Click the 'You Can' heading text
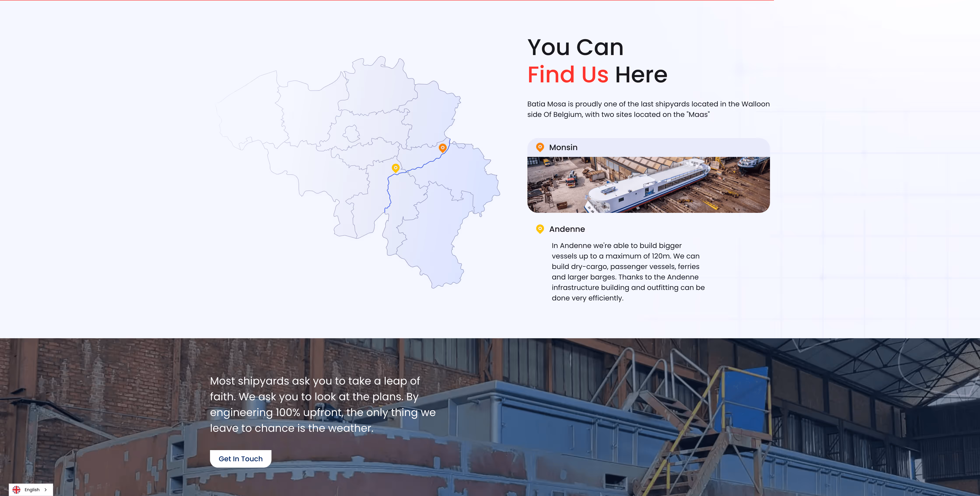Screen dimensions: 980x496 575,47
